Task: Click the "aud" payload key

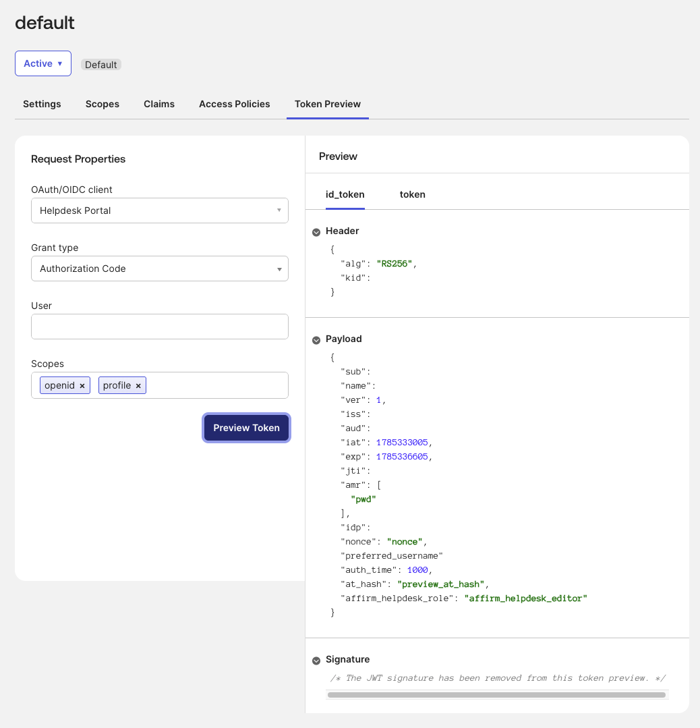Action: click(353, 428)
